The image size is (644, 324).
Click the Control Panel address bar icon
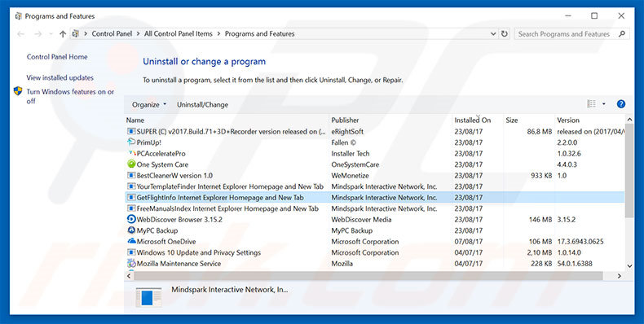click(75, 34)
